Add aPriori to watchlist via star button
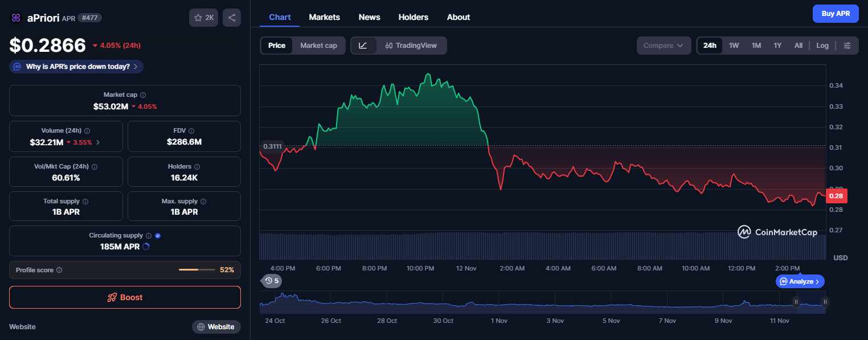The image size is (868, 340). click(203, 18)
